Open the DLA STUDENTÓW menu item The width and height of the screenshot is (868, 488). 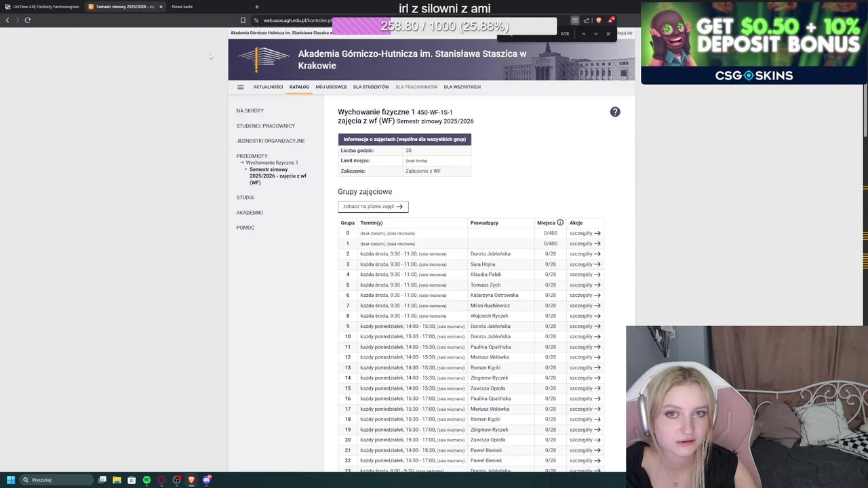371,87
